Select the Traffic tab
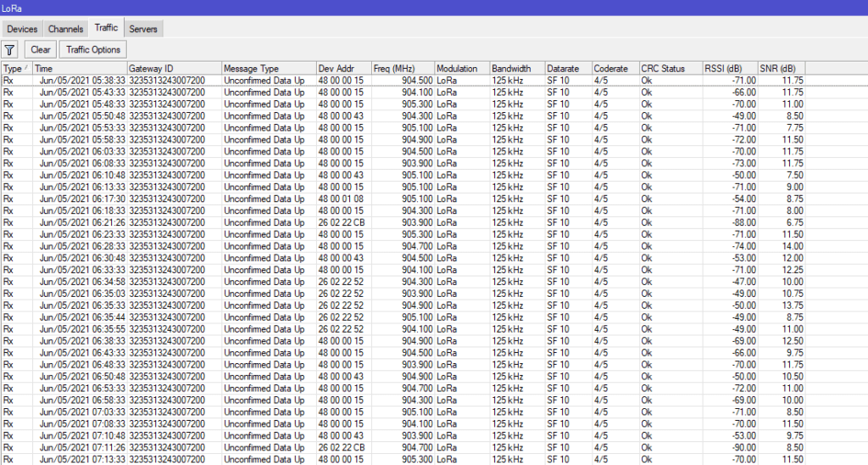Viewport: 868px width, 465px height. [x=106, y=28]
